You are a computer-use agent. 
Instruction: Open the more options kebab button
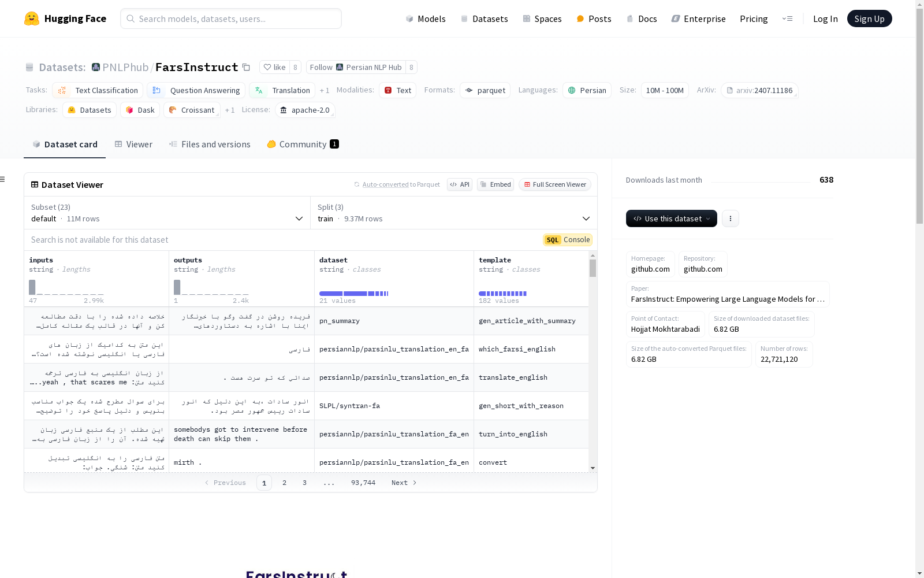pyautogui.click(x=731, y=218)
